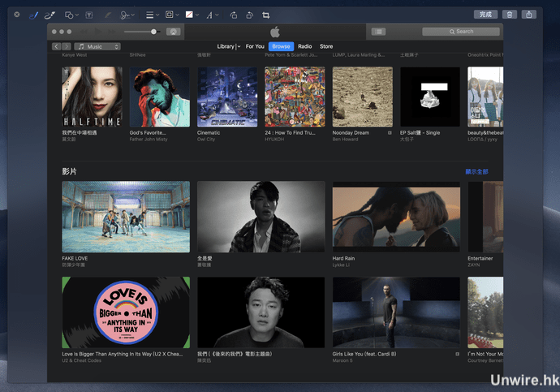
Task: Play the FAKE LOVE video thumbnail
Action: pos(126,217)
